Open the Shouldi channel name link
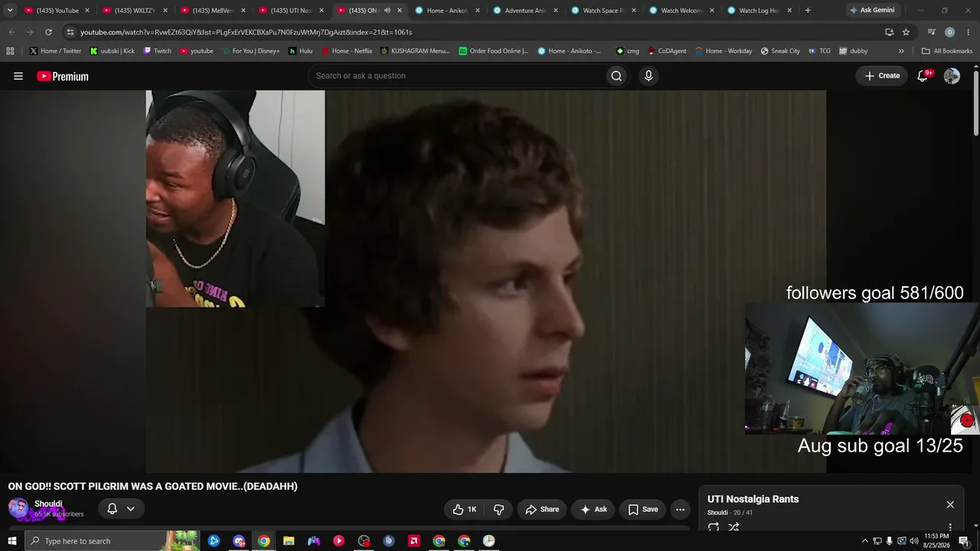The width and height of the screenshot is (980, 551). (48, 504)
